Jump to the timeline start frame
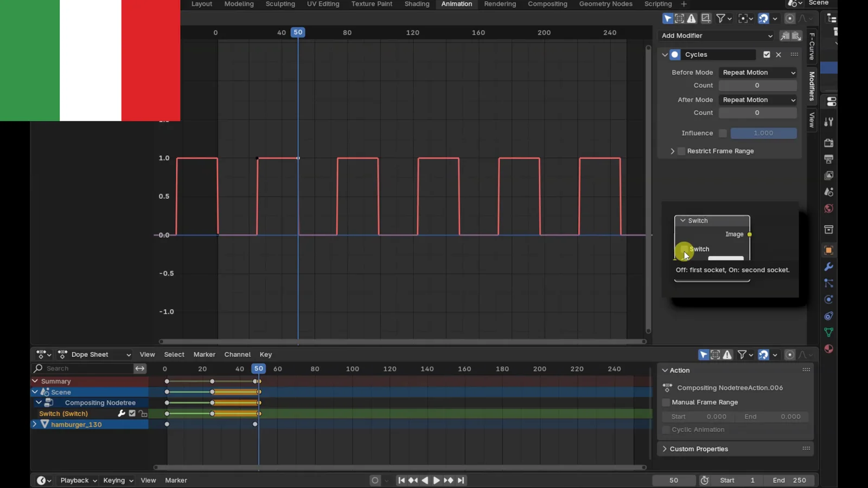This screenshot has width=868, height=488. [401, 480]
